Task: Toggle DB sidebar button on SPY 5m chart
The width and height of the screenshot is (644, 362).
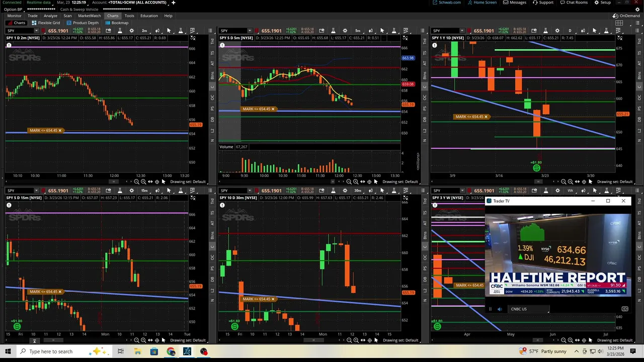Action: click(425, 119)
